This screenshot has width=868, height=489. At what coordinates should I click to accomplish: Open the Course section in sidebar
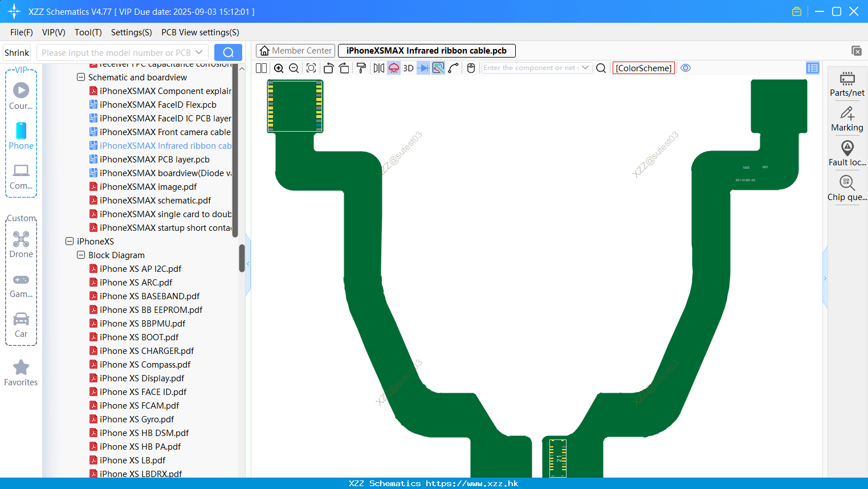21,96
